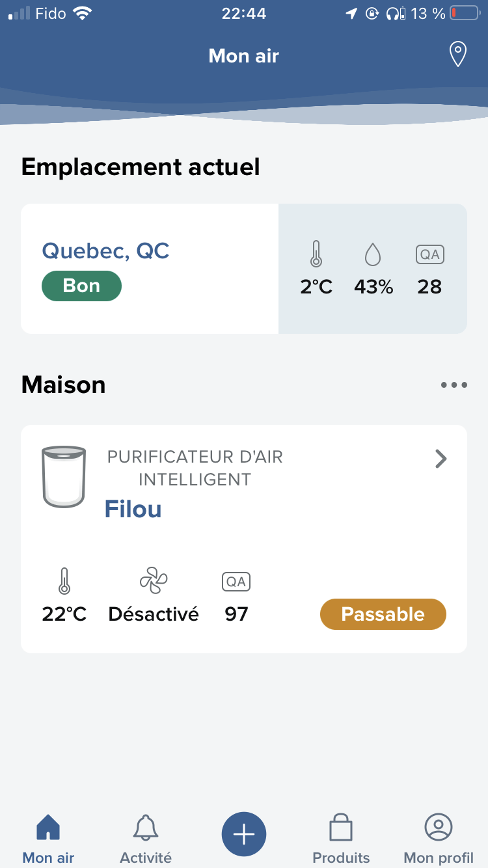The height and width of the screenshot is (868, 488).
Task: Tap the outdoor QA air quality icon
Action: [429, 254]
